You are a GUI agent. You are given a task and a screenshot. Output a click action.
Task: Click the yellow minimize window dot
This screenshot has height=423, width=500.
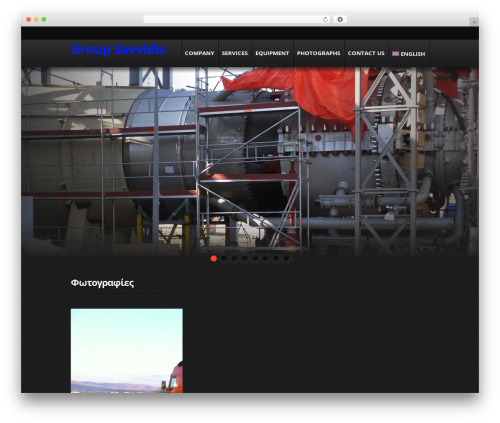(x=36, y=20)
